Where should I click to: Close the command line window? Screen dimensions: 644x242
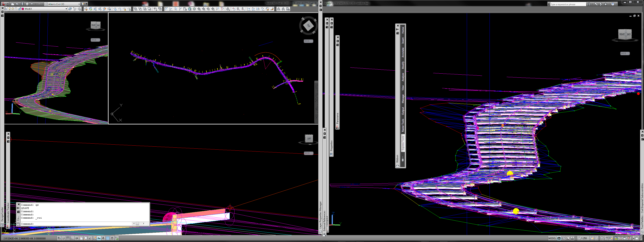[x=19, y=204]
